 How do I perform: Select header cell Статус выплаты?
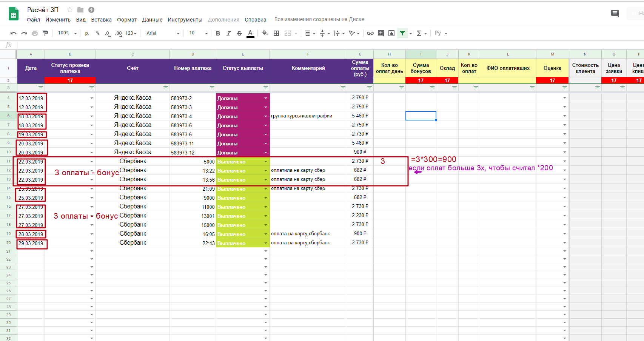243,68
